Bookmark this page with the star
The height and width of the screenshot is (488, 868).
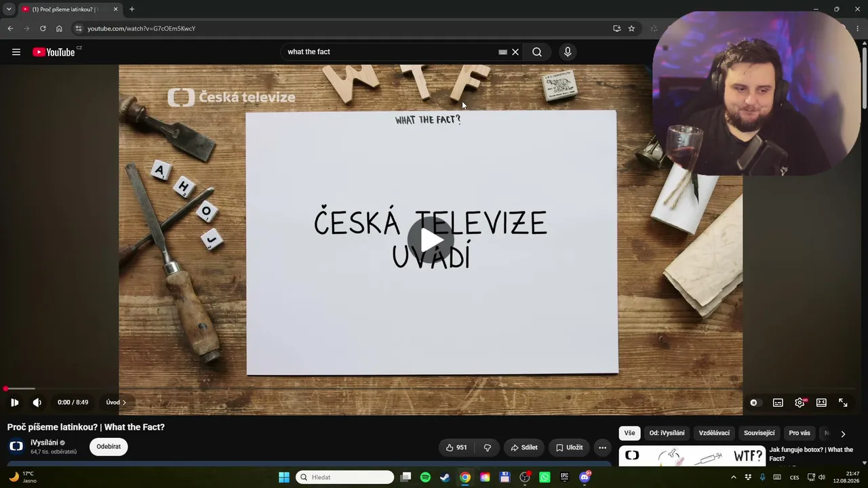[631, 28]
